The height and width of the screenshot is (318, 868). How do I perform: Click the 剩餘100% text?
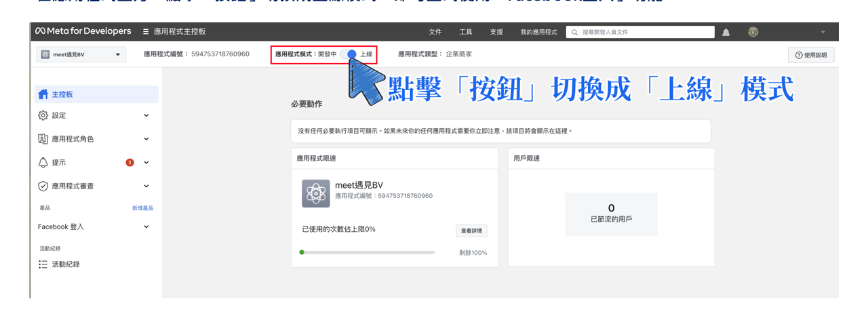click(473, 253)
